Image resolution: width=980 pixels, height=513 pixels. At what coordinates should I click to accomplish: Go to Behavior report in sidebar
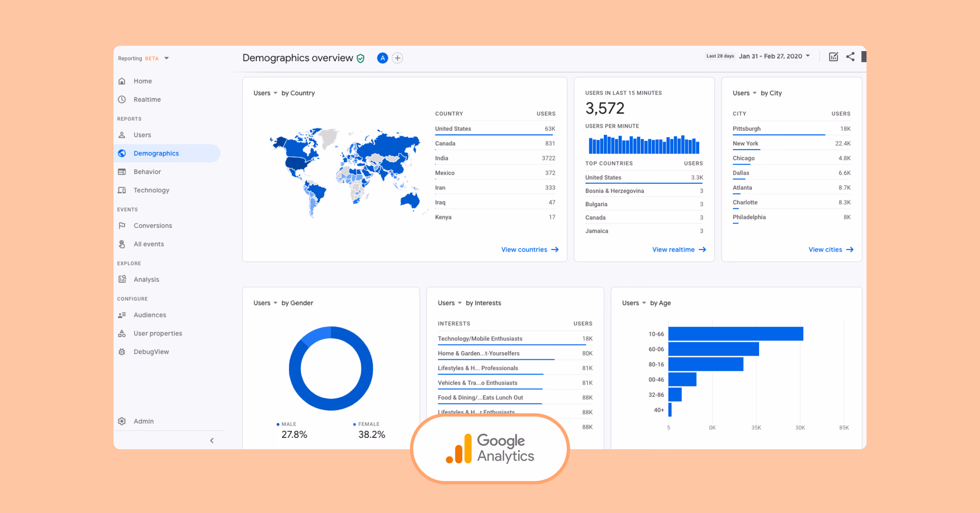click(x=147, y=172)
